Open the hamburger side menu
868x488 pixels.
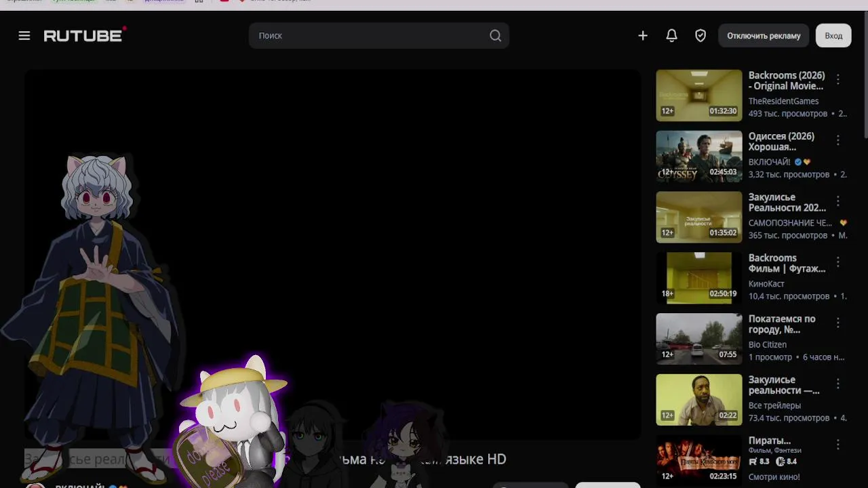pos(24,36)
